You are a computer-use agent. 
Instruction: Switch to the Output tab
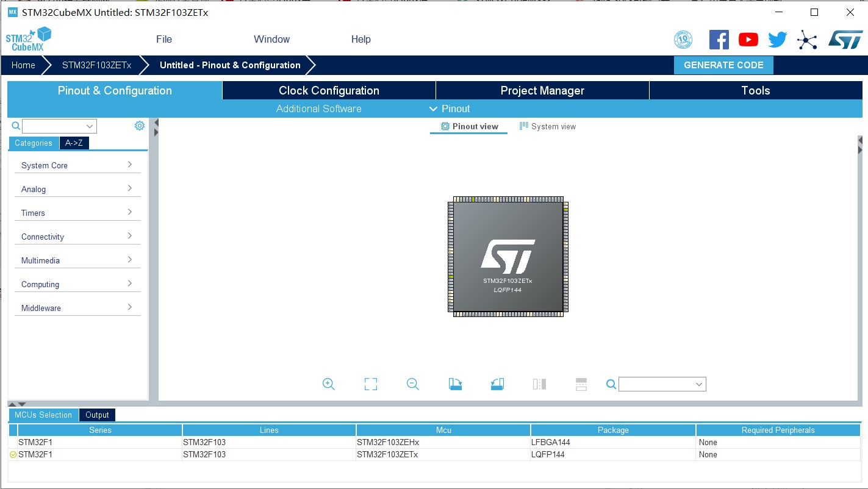click(97, 415)
